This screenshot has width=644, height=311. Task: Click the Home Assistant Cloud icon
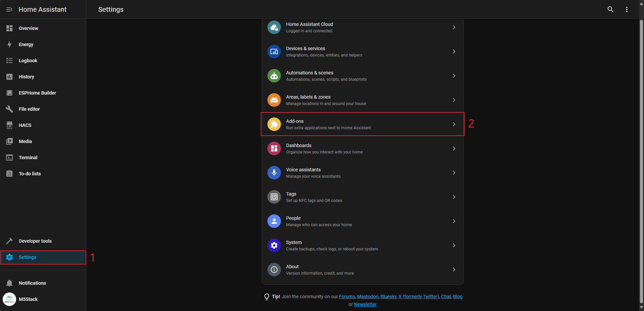274,27
